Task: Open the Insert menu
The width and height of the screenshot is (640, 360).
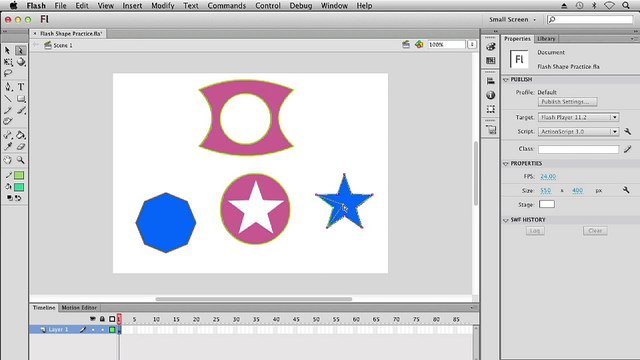Action: coord(132,6)
